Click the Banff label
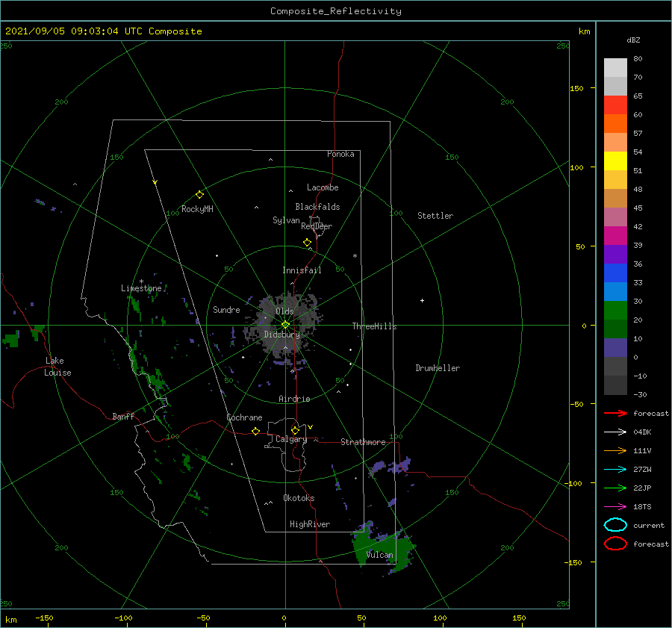The height and width of the screenshot is (628, 672). click(123, 416)
